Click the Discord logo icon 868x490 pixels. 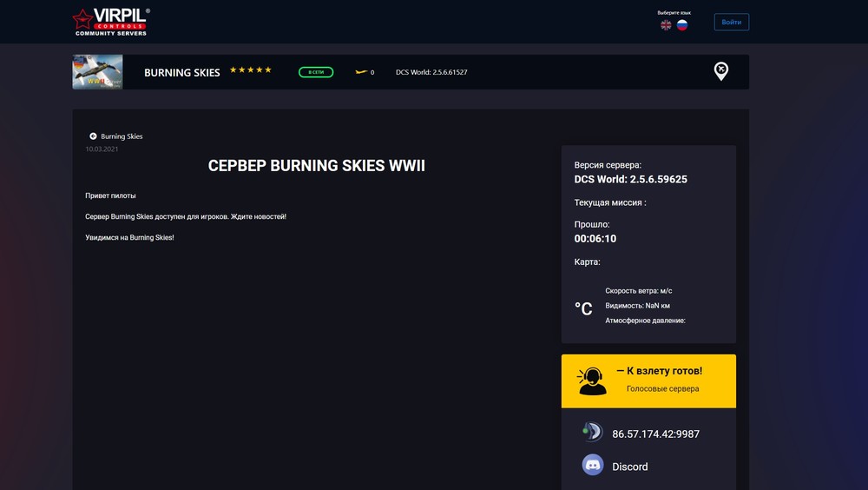click(593, 465)
